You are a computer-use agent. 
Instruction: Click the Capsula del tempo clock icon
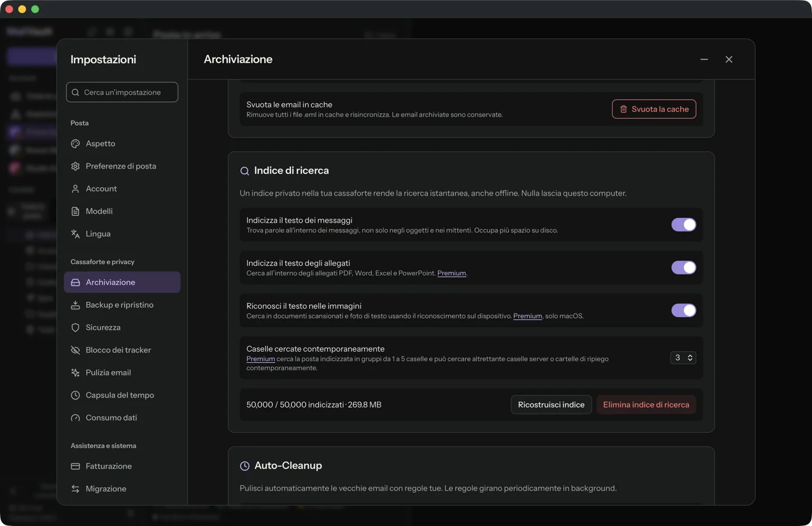click(76, 396)
